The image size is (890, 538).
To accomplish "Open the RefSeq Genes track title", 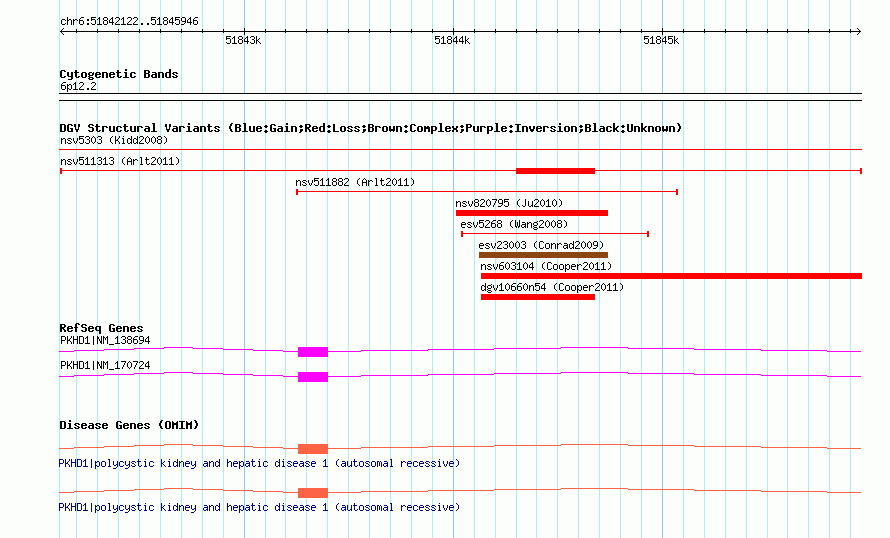I will click(x=101, y=328).
